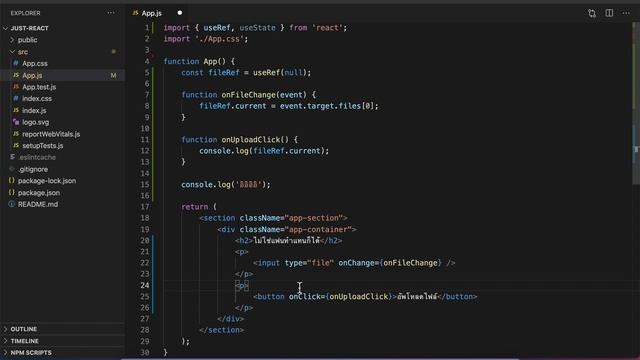Click the info icon beside README.md
Viewport: 640px width, 360px height.
point(11,204)
